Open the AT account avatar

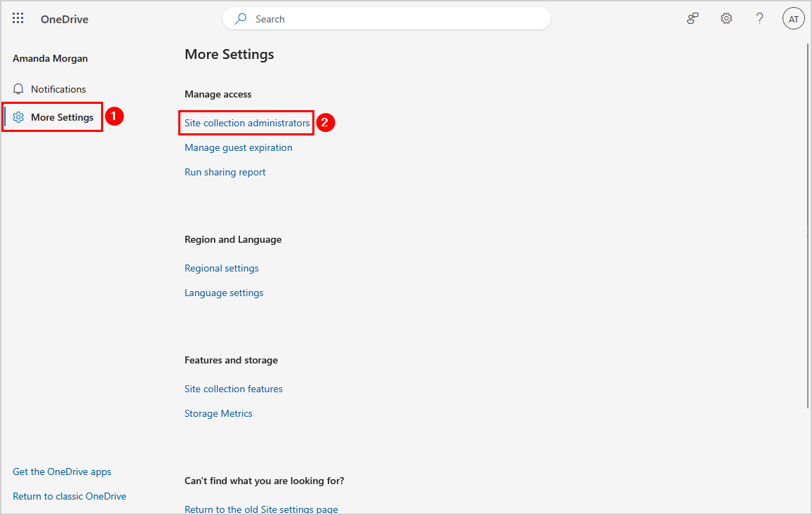point(793,19)
